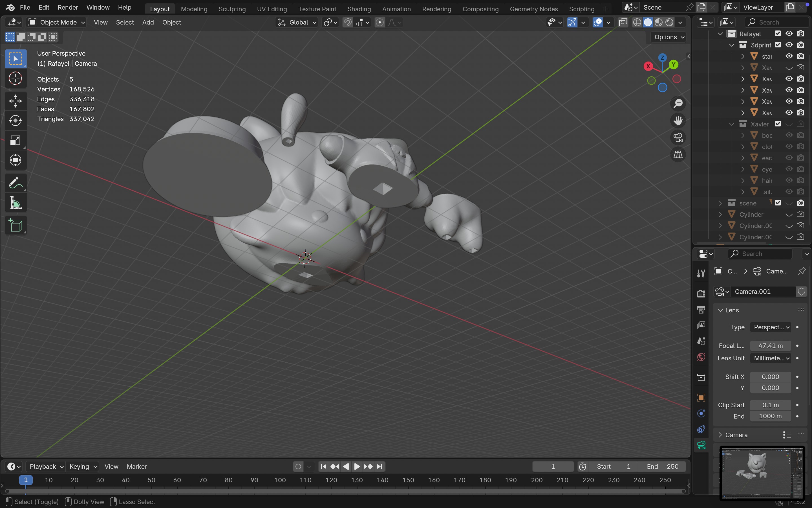Toggle X-Ray display
The height and width of the screenshot is (508, 812).
coord(623,23)
